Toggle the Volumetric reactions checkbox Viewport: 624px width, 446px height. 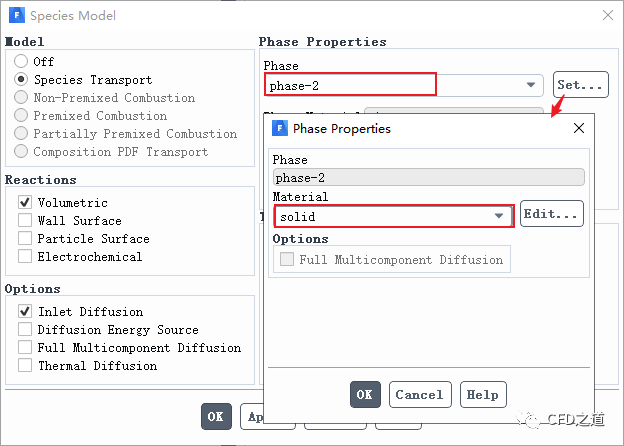click(x=25, y=203)
